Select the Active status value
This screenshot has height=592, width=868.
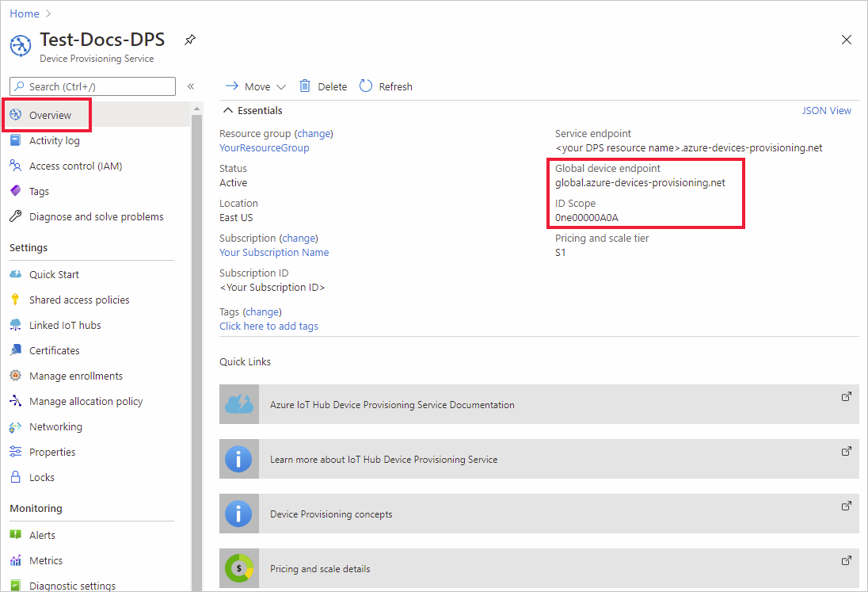233,183
